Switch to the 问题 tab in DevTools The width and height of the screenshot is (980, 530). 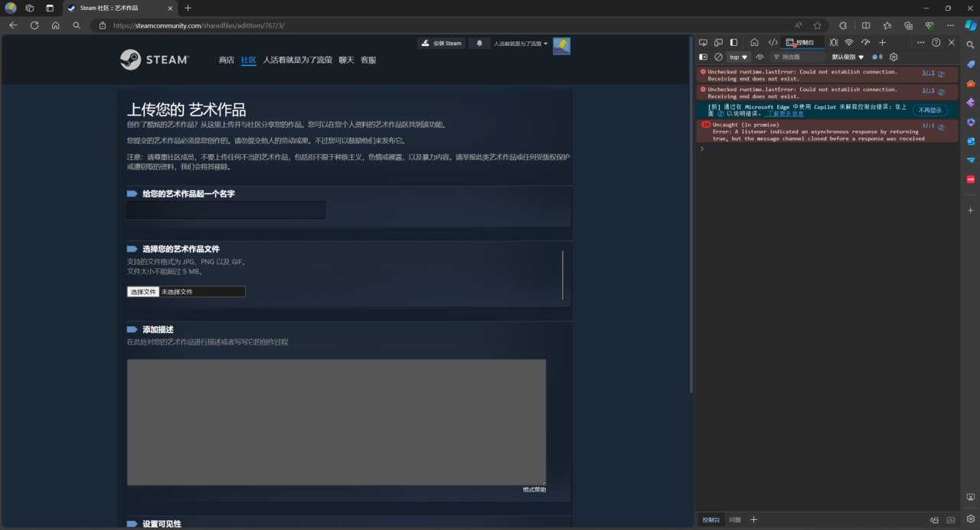tap(737, 519)
